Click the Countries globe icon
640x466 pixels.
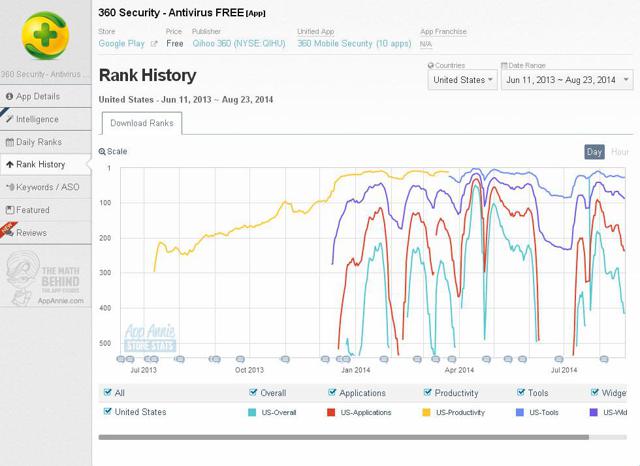coord(431,65)
